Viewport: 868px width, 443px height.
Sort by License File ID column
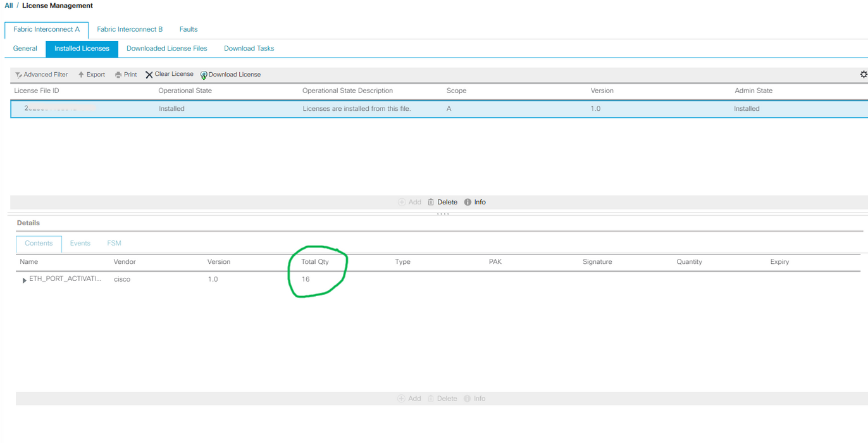click(37, 90)
